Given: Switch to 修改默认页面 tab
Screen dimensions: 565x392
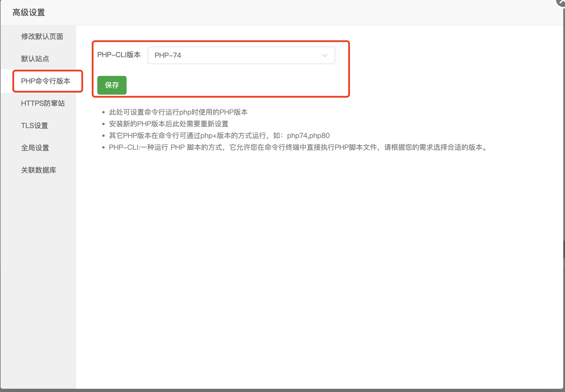Looking at the screenshot, I should click(42, 37).
